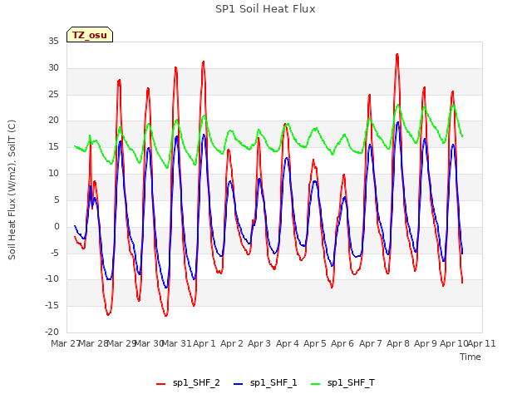This screenshot has width=532, height=399.
Task: Click the SP1 Soil Heat Flux chart title
Action: coord(265,9)
